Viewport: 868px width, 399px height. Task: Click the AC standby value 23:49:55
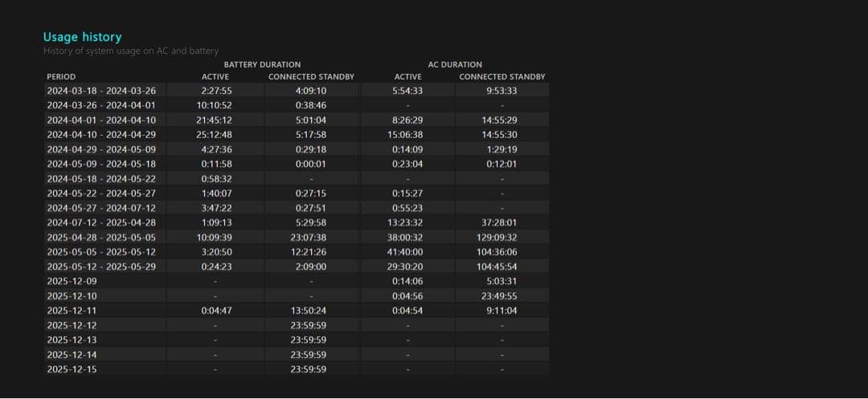pyautogui.click(x=502, y=296)
